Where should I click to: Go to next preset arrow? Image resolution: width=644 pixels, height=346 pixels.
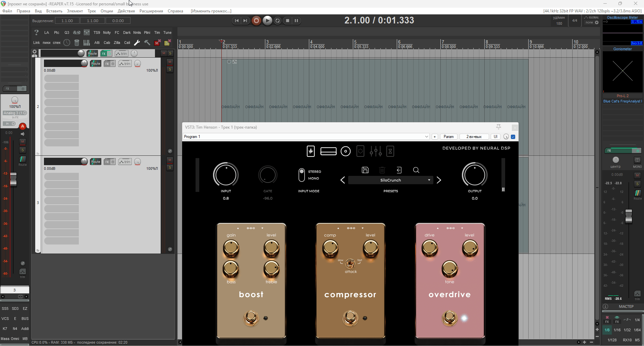coord(439,180)
